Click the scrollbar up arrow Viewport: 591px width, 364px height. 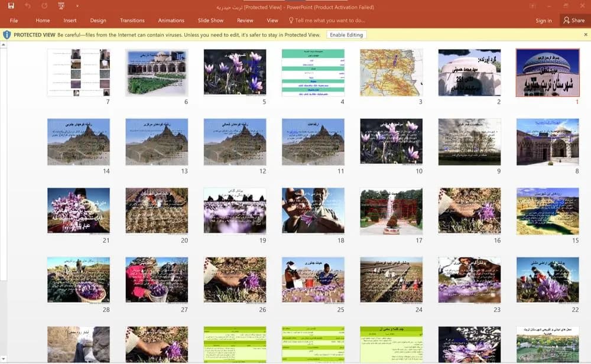(4, 44)
